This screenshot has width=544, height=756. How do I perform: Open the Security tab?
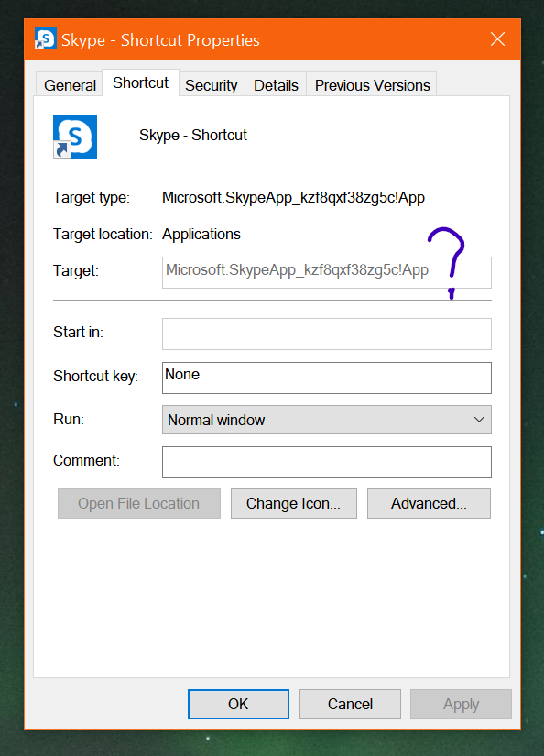click(x=212, y=85)
